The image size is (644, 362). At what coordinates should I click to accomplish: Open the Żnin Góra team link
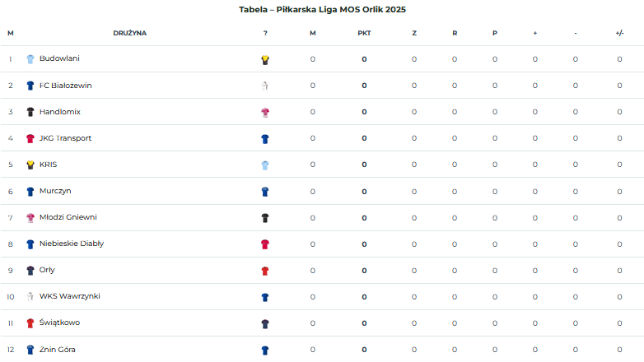tap(57, 350)
